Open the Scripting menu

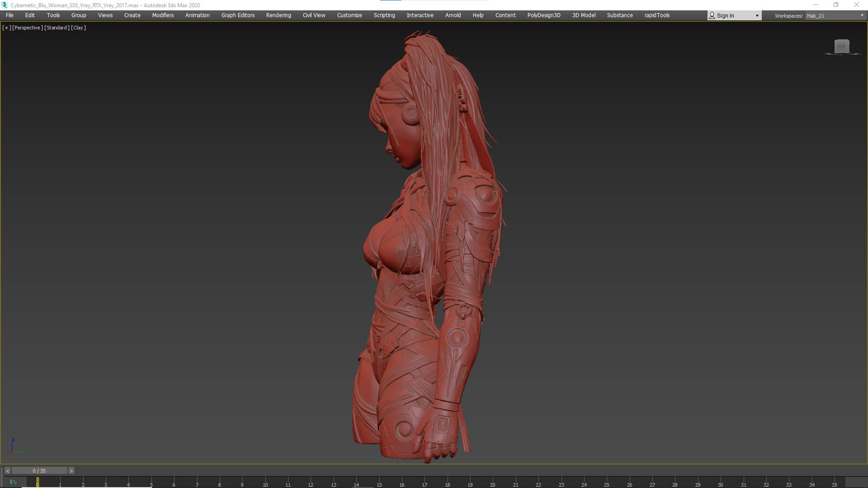click(384, 15)
